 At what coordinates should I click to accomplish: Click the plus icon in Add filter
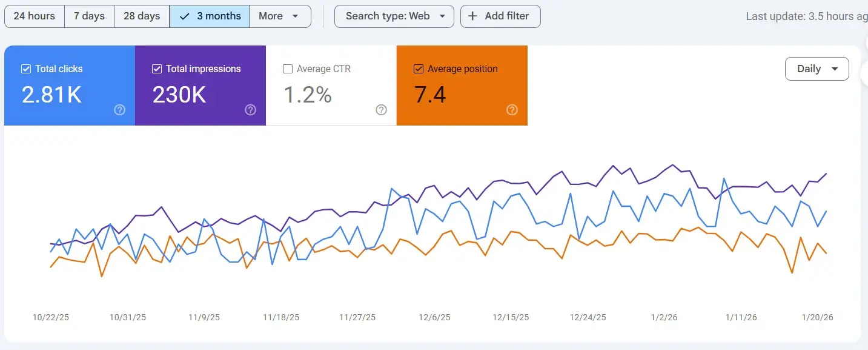point(473,16)
